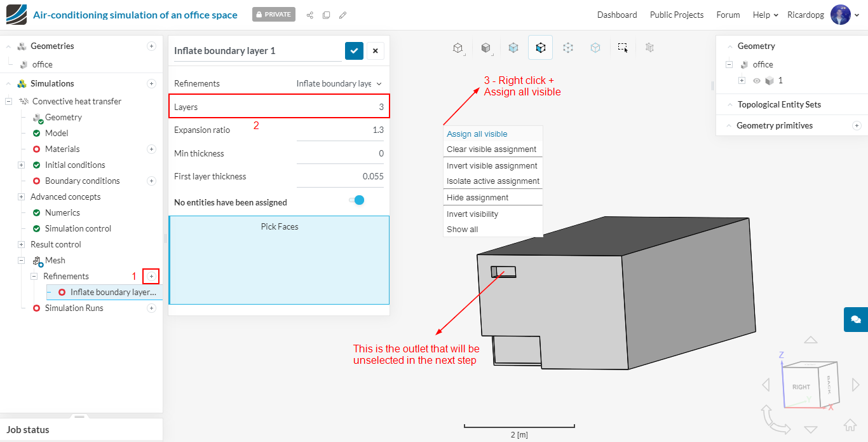Select the shaded render mode icon
The image size is (868, 442).
[486, 48]
